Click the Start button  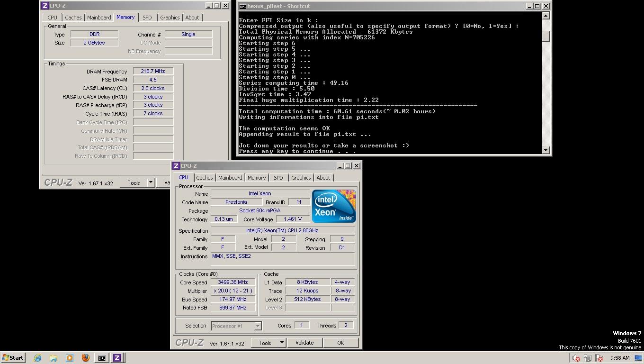(13, 358)
